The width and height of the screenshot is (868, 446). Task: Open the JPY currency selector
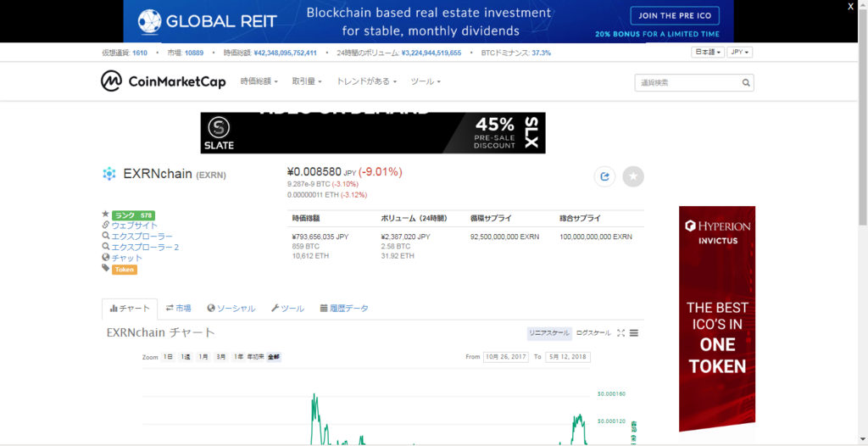pos(739,52)
